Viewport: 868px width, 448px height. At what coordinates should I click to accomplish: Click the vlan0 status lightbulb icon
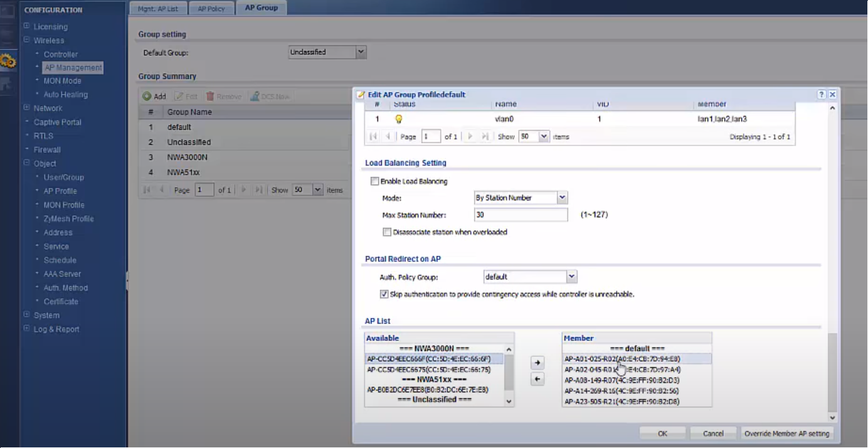398,119
